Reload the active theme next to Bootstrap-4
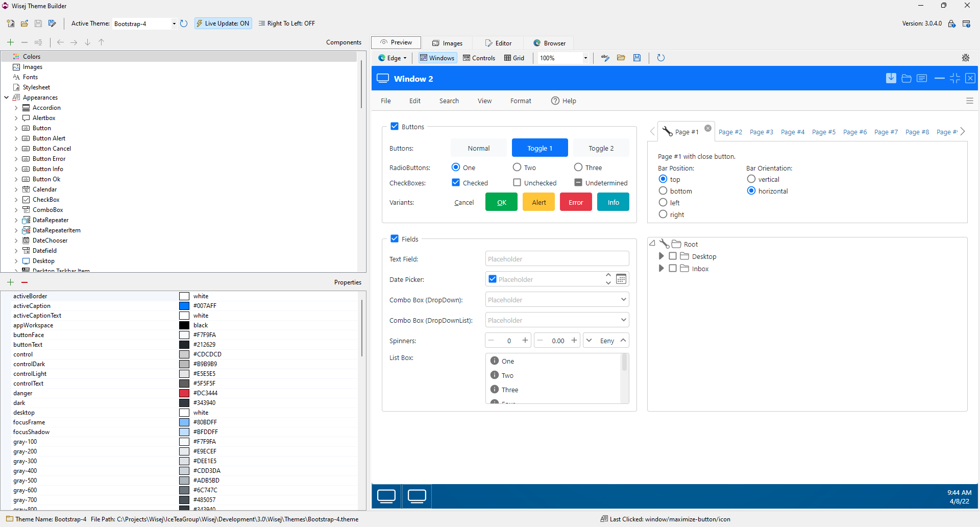This screenshot has width=980, height=527. point(184,23)
